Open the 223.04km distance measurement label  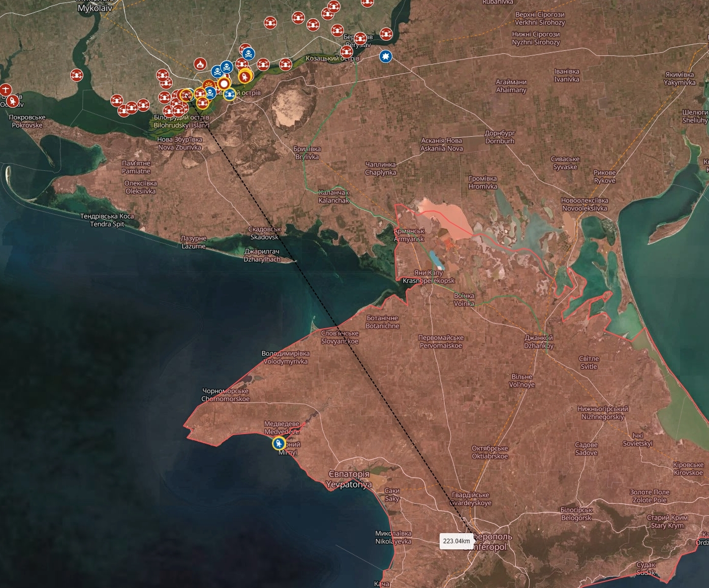(456, 541)
